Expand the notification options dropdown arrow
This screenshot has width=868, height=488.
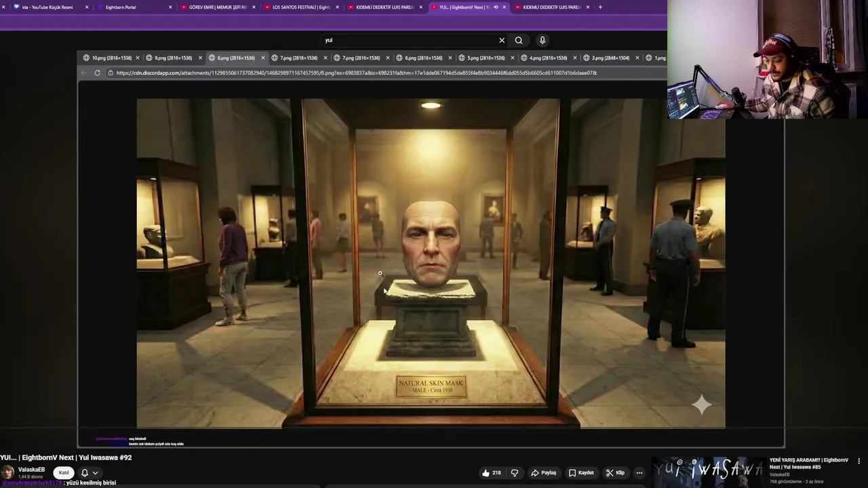pos(95,472)
